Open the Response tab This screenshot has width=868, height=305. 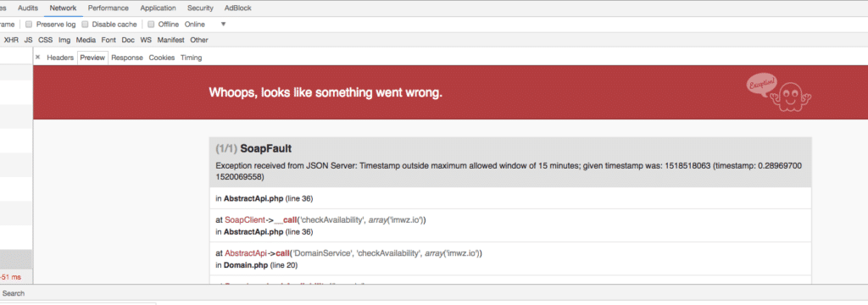click(127, 58)
